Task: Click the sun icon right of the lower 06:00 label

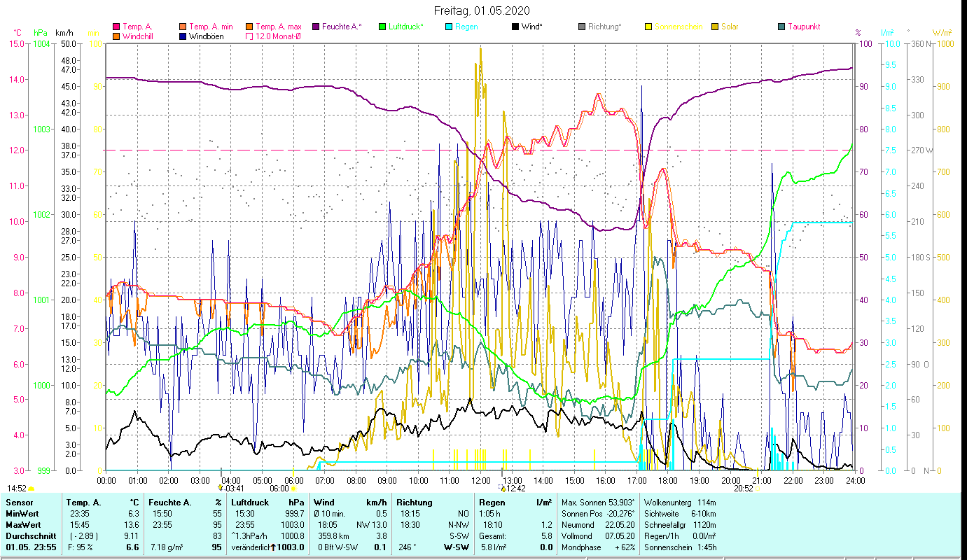Action: click(293, 489)
